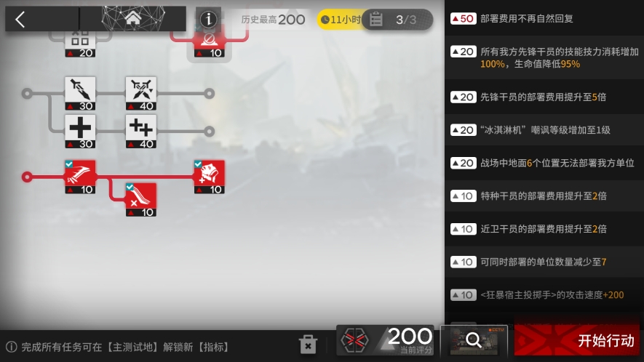This screenshot has height=362, width=644.
Task: Uncheck the red slide 10-point tag
Action: click(x=141, y=200)
